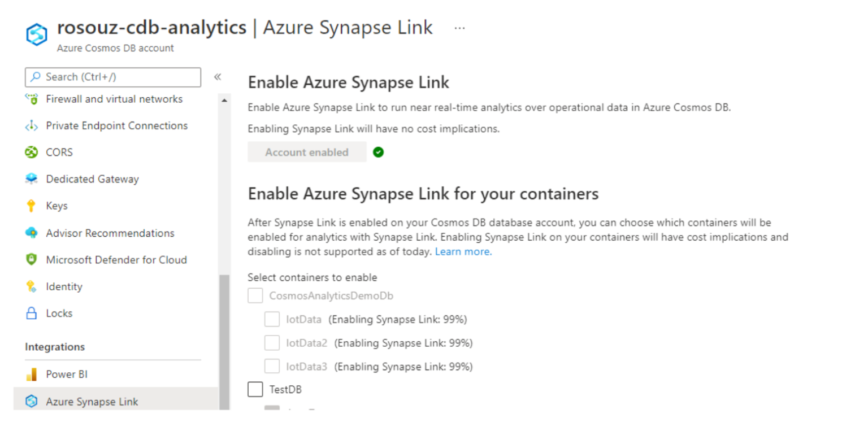Select the CORS settings icon
This screenshot has height=431, width=868.
tap(32, 152)
